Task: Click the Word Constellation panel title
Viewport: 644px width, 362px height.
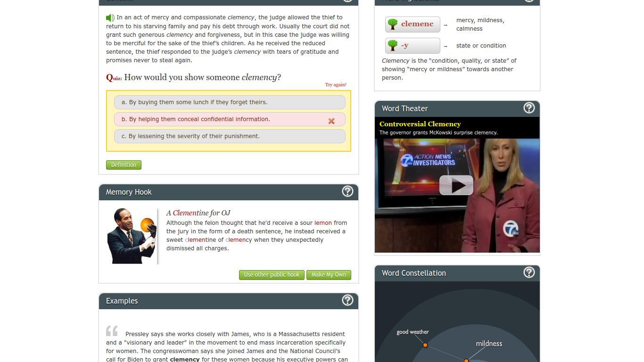Action: (414, 273)
